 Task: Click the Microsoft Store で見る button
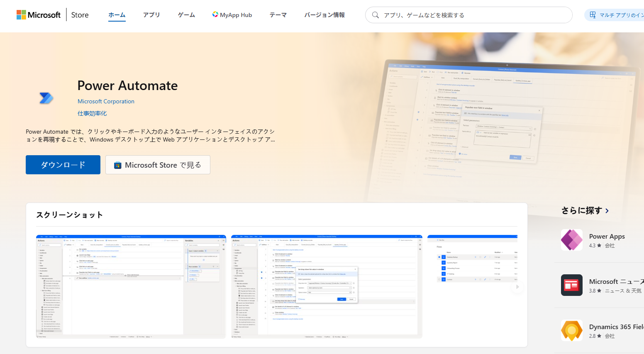tap(158, 165)
